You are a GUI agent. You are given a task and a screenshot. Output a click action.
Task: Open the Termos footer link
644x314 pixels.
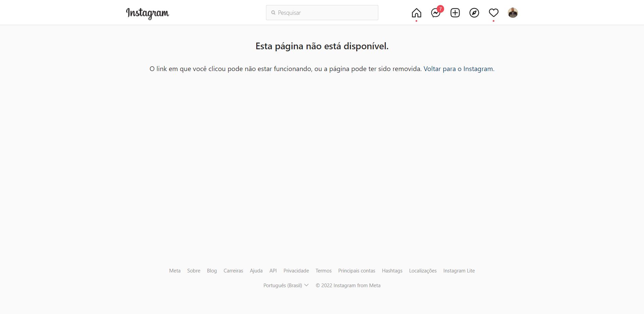pyautogui.click(x=323, y=271)
